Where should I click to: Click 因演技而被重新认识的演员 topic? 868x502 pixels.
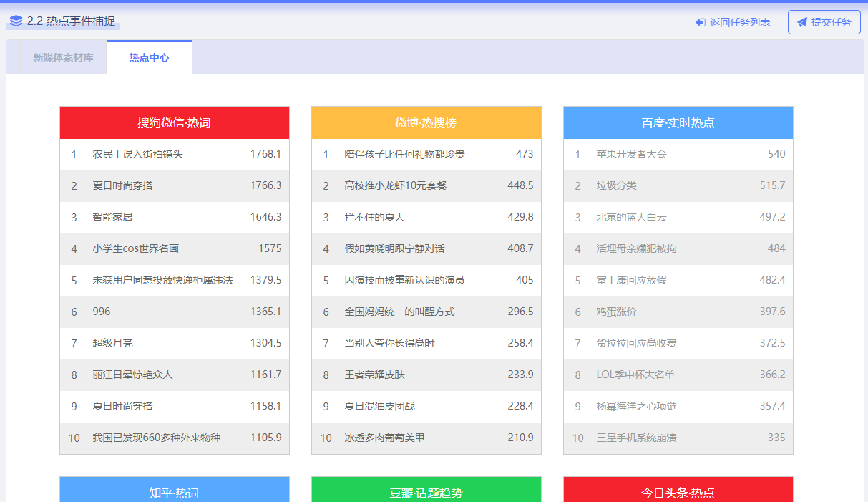[x=404, y=280]
